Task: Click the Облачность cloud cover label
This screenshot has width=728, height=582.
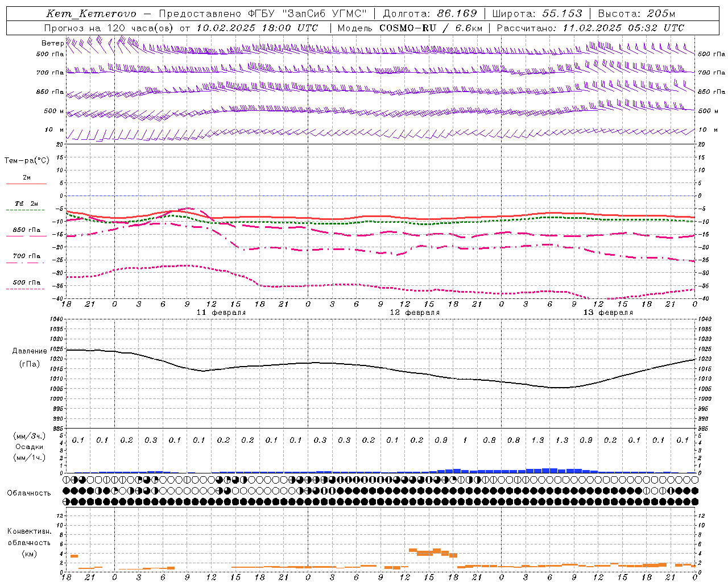Action: click(x=29, y=493)
